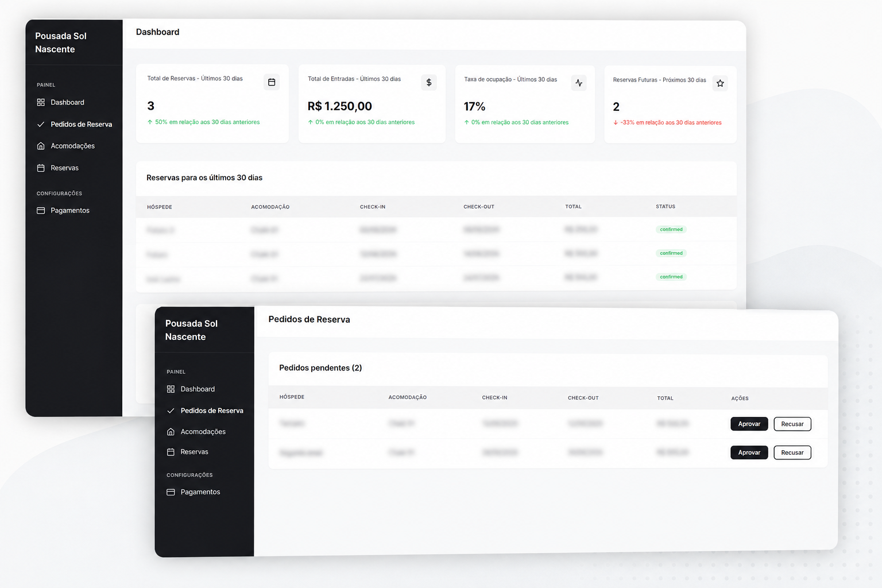Click the grid icon beside Dashboard in the Dashboard window
Image resolution: width=882 pixels, height=588 pixels.
pos(41,102)
